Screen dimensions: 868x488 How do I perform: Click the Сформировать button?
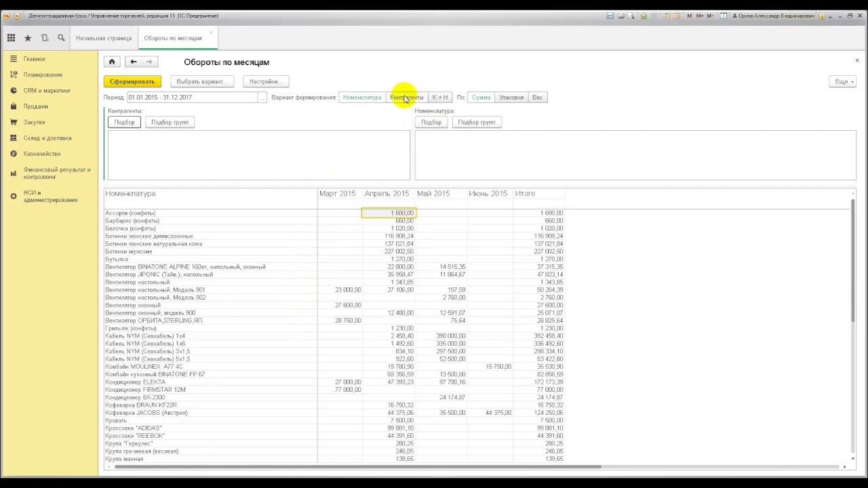[132, 81]
